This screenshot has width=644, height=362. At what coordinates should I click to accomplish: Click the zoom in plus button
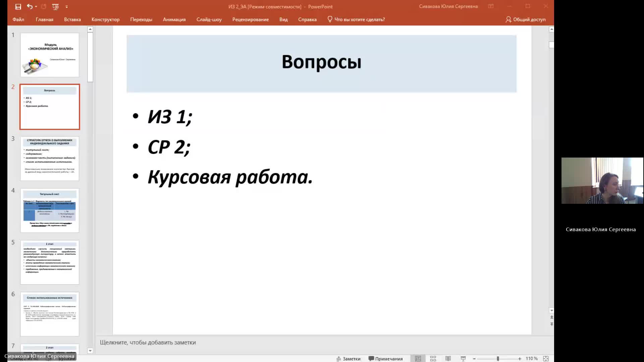point(520,359)
